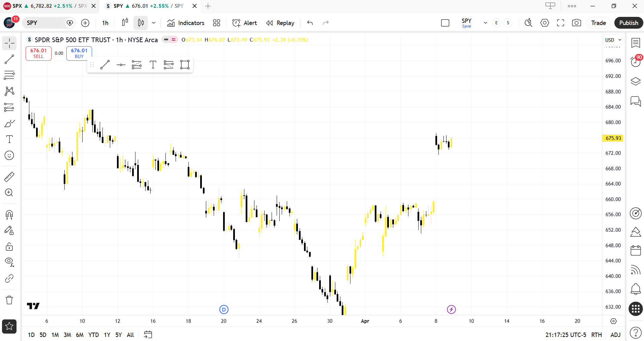644x341 pixels.
Task: Select the crosshair cursor tool
Action: (x=9, y=43)
